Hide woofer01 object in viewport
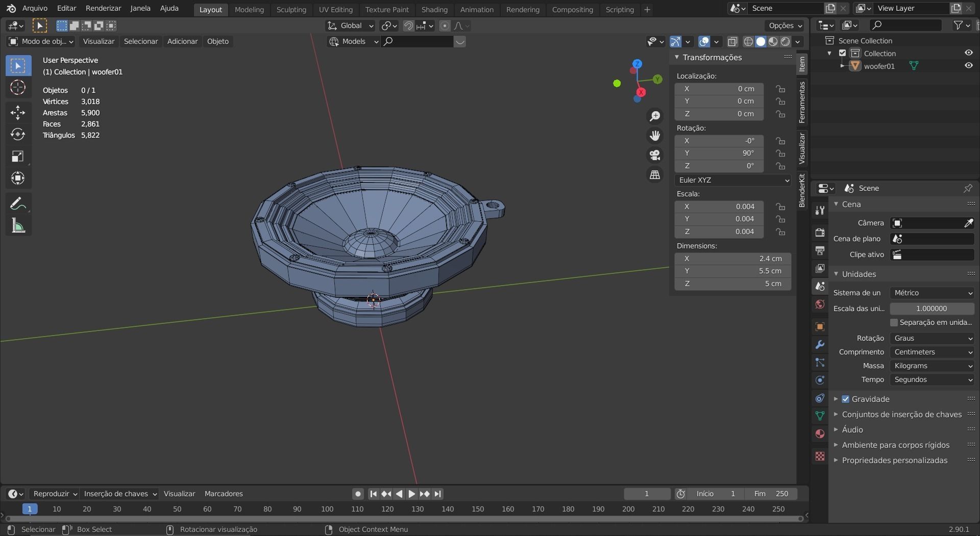980x536 pixels. pos(968,66)
